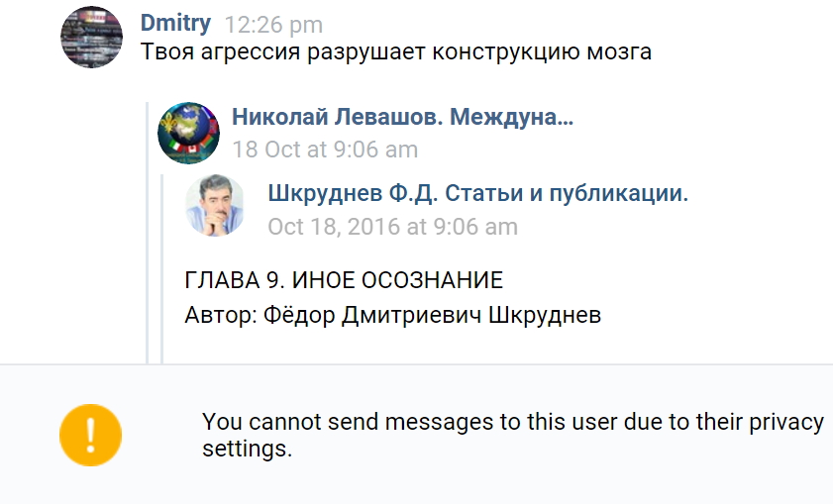Click the ГЛАВА 9. ИНОЕ ОСОЗНАНИЕ heading

pyautogui.click(x=344, y=280)
